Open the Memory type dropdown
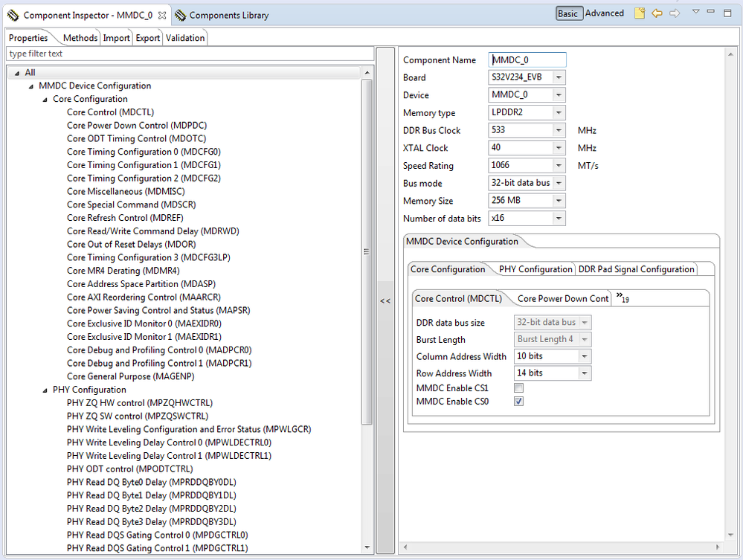Image resolution: width=743 pixels, height=560 pixels. pyautogui.click(x=559, y=112)
